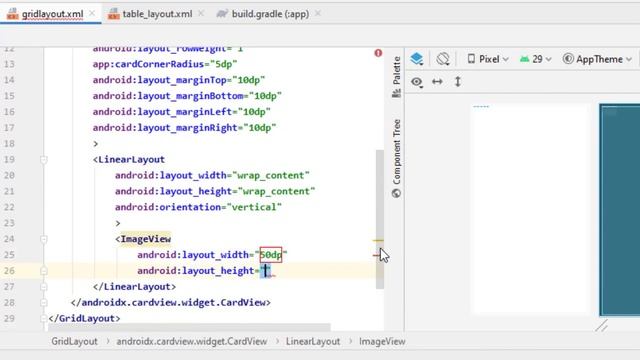Click fold marker at line 27
The width and height of the screenshot is (640, 360).
pyautogui.click(x=44, y=287)
